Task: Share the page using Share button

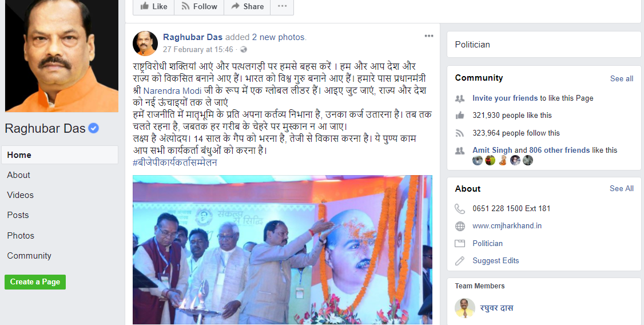Action: point(247,6)
